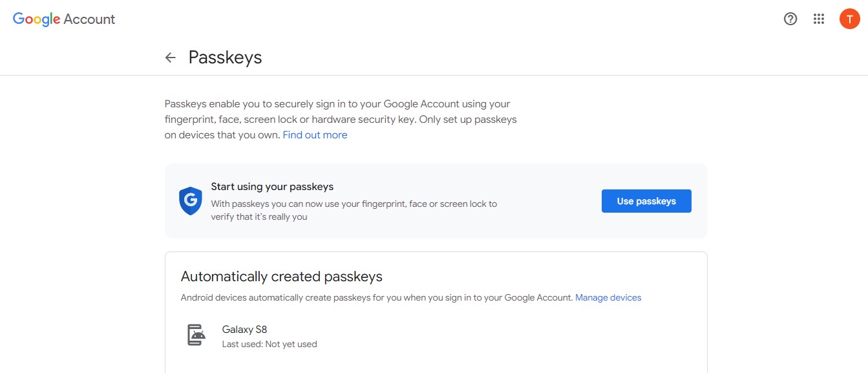Screen dimensions: 868x373
Task: Click the colorful Google wordmark logo
Action: 37,19
